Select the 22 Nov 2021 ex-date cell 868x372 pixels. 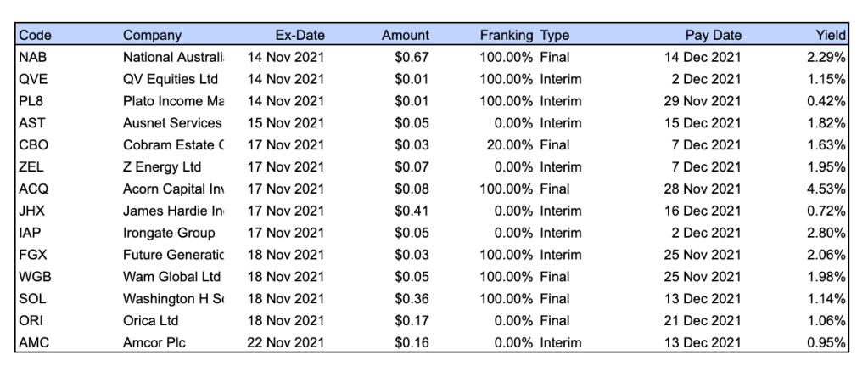(x=285, y=343)
